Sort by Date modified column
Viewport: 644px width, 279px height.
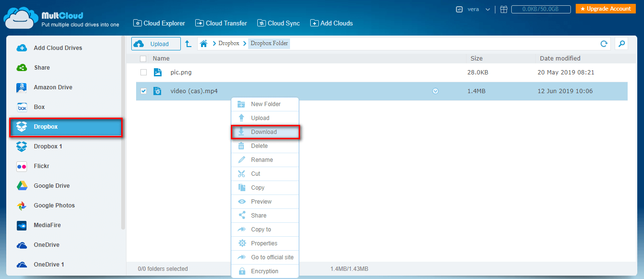(560, 59)
